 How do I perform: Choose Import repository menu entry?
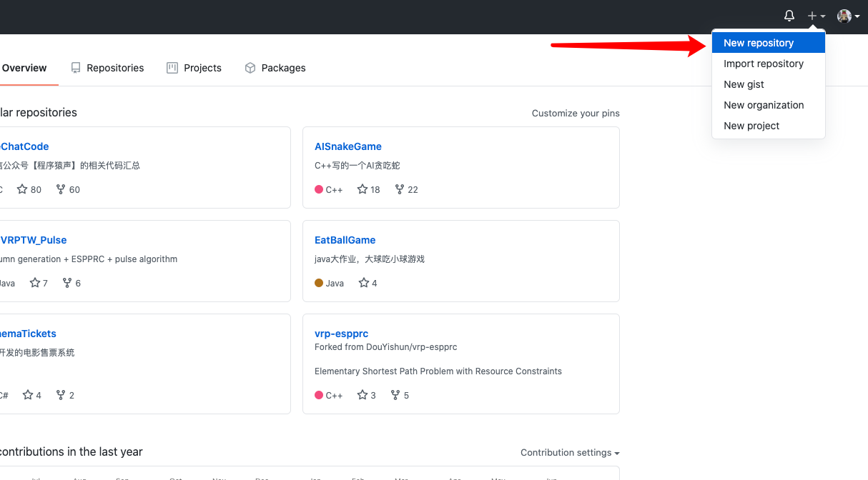pos(764,64)
